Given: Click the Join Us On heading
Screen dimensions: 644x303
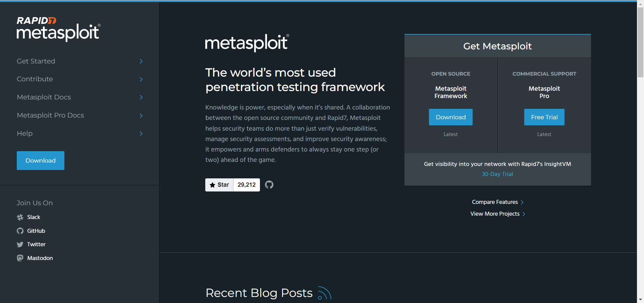Looking at the screenshot, I should pyautogui.click(x=35, y=203).
